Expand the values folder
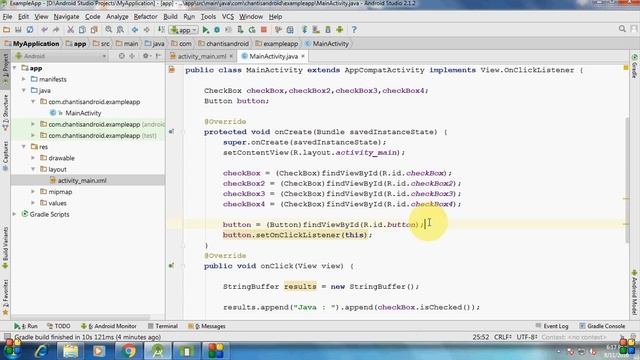This screenshot has height=360, width=640. click(33, 203)
